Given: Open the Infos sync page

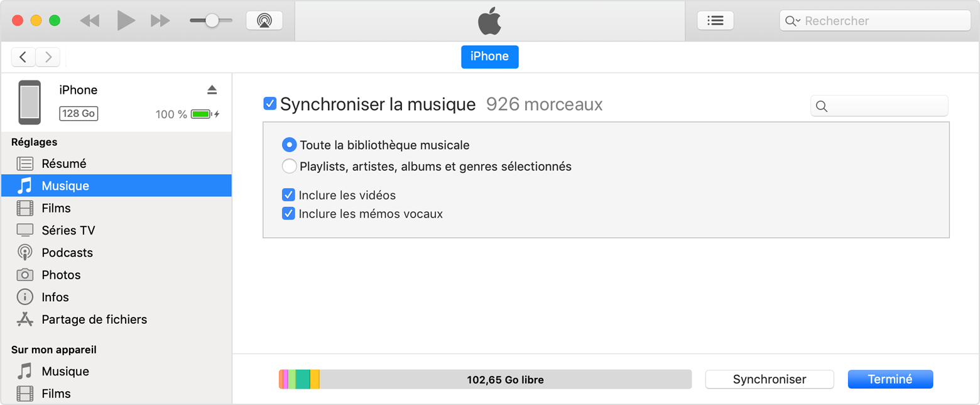Looking at the screenshot, I should click(55, 297).
